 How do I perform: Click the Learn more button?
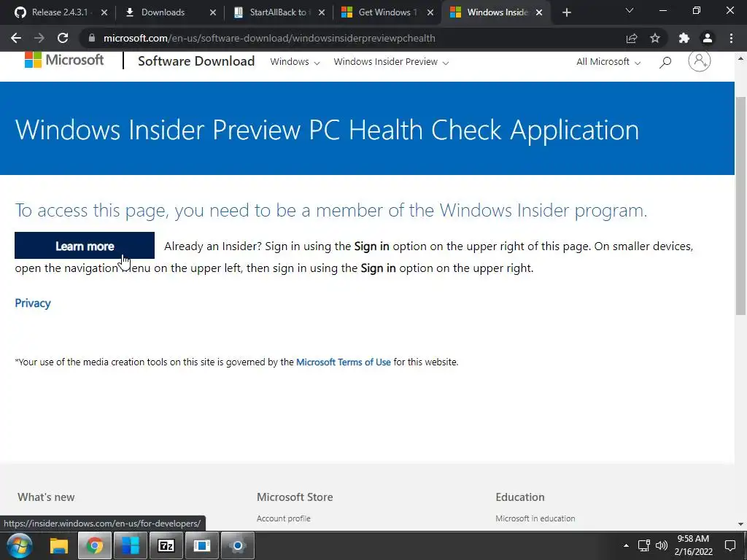click(x=85, y=246)
